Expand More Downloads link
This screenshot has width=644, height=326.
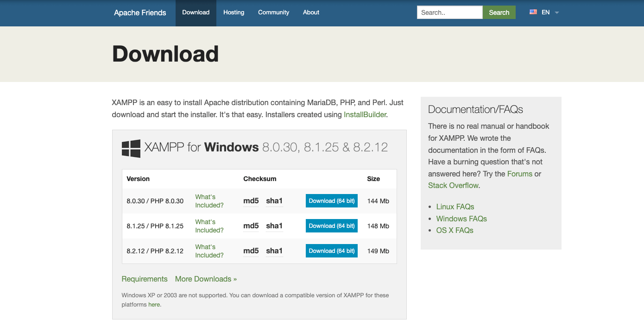point(206,279)
